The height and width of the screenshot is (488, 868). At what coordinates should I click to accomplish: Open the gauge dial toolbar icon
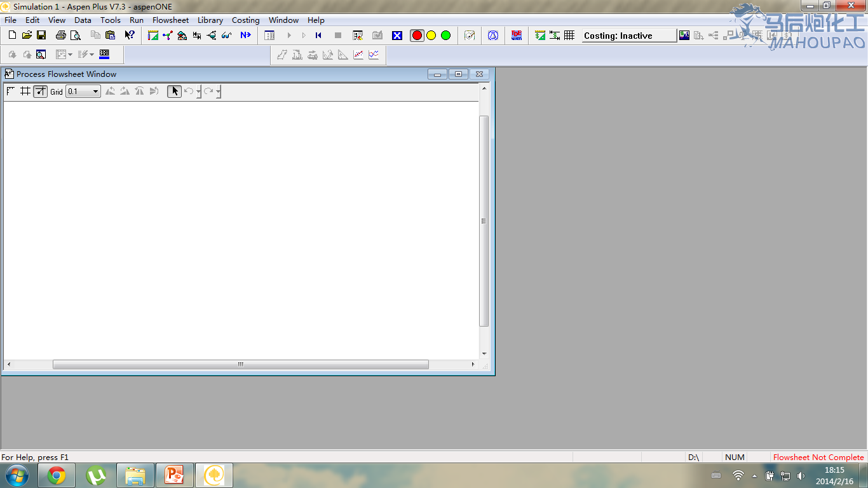click(470, 36)
